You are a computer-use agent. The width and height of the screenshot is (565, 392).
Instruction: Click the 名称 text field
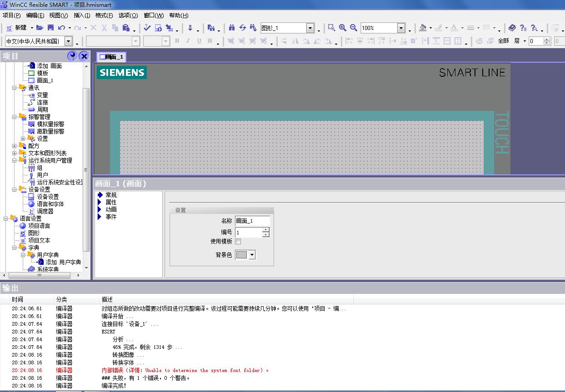pos(252,221)
